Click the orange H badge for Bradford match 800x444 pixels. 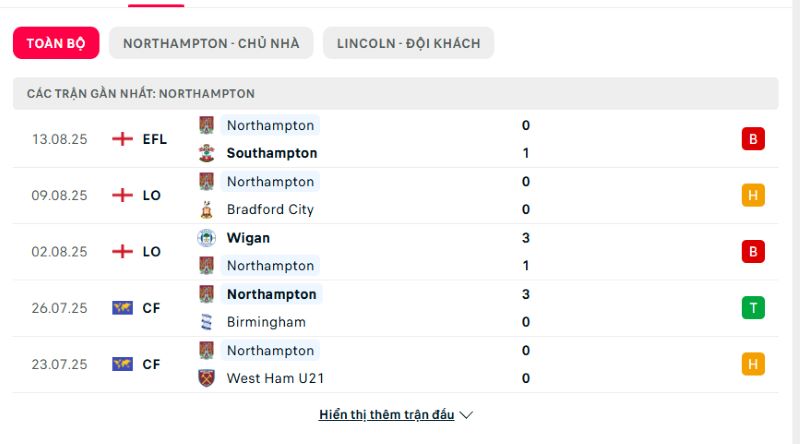click(x=753, y=195)
